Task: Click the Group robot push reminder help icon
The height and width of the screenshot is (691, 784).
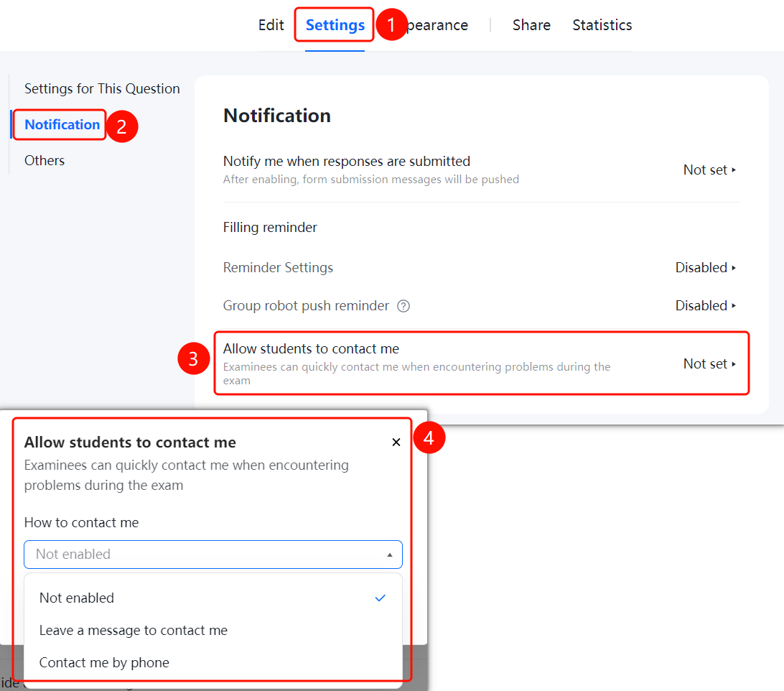Action: click(403, 306)
